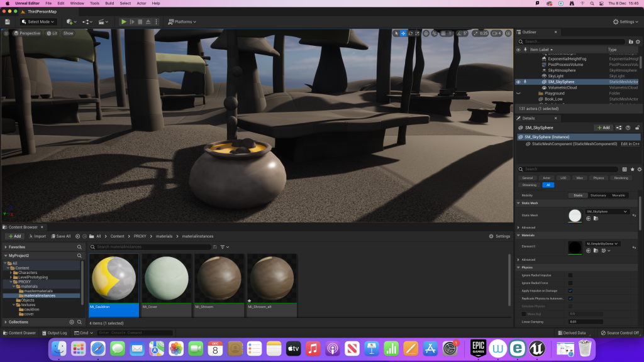Toggle the Details property matrix grid icon

tap(625, 169)
